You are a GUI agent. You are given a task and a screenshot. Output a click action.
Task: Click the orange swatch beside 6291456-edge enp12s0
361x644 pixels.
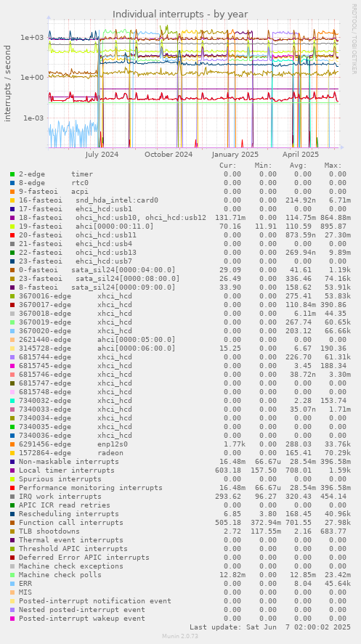click(x=12, y=444)
